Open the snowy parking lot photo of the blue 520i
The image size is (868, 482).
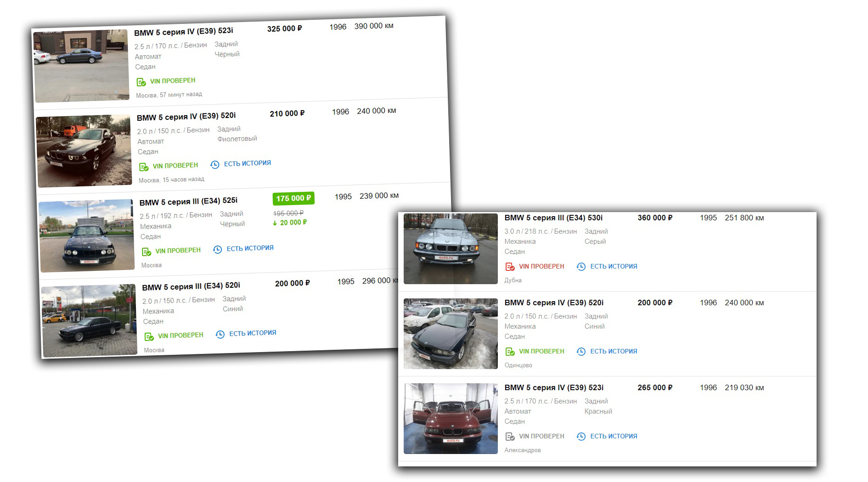click(450, 334)
